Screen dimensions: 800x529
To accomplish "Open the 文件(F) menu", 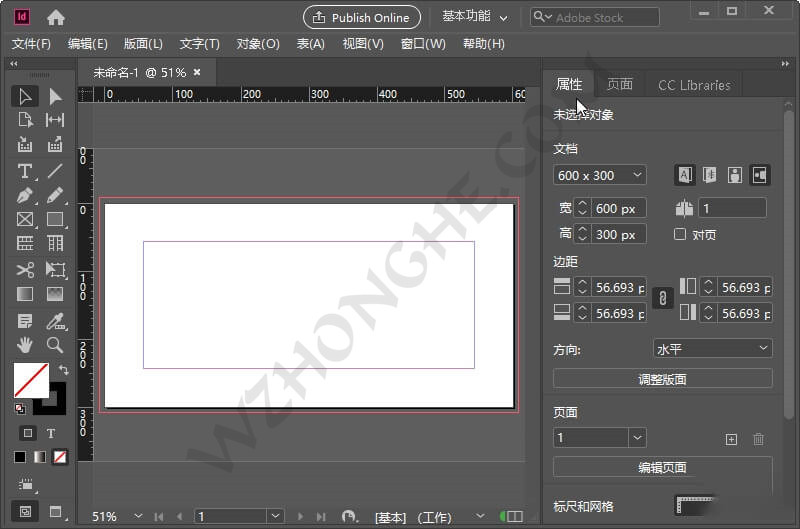I will coord(31,44).
